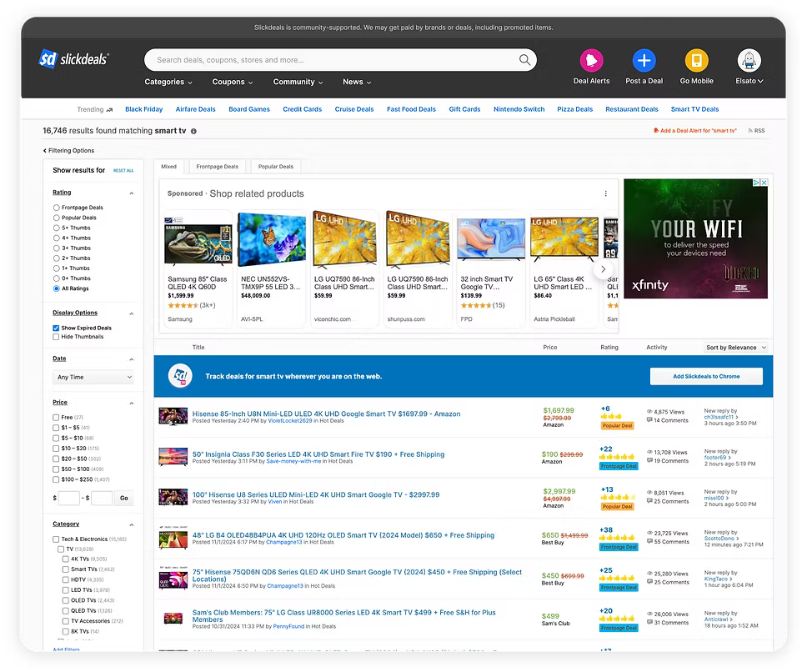
Task: Click the Filtering Options back arrow
Action: pos(45,151)
